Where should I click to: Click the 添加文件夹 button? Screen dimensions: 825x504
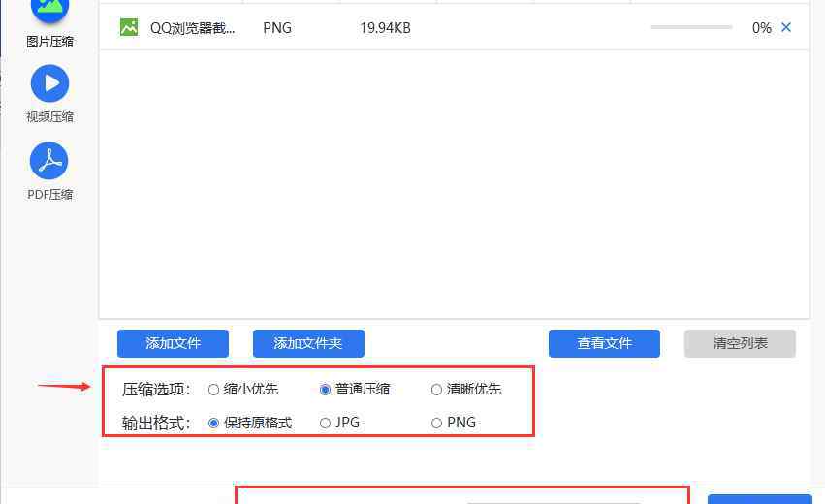tap(308, 343)
